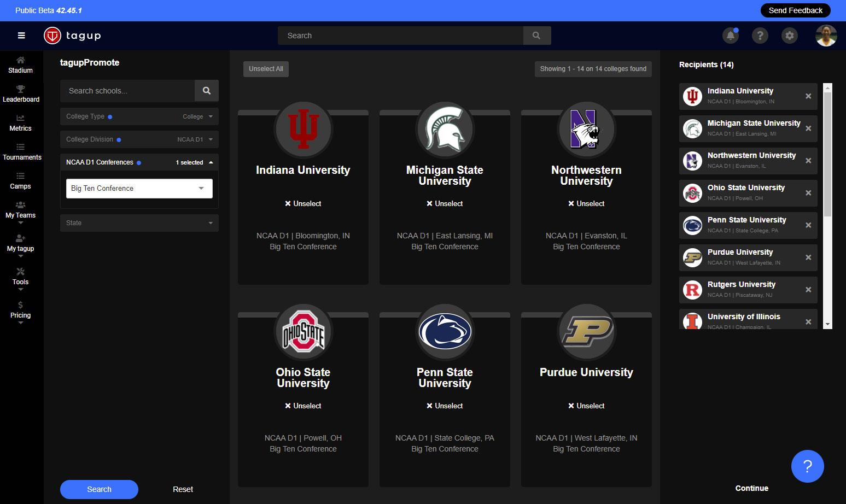Go to Leaderboard in the sidebar
Screen dimensions: 846x504
21,93
